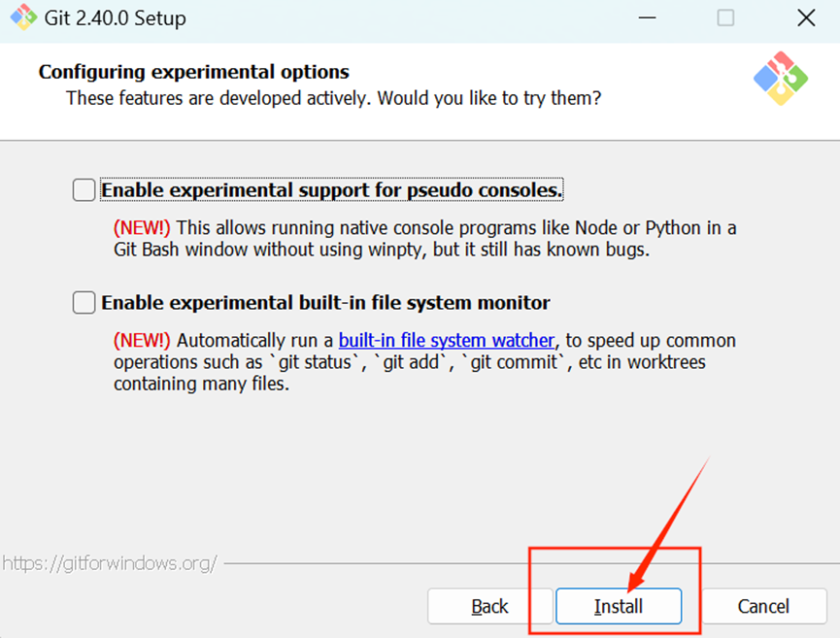
Task: Click the Git icon in the title bar
Action: point(23,17)
